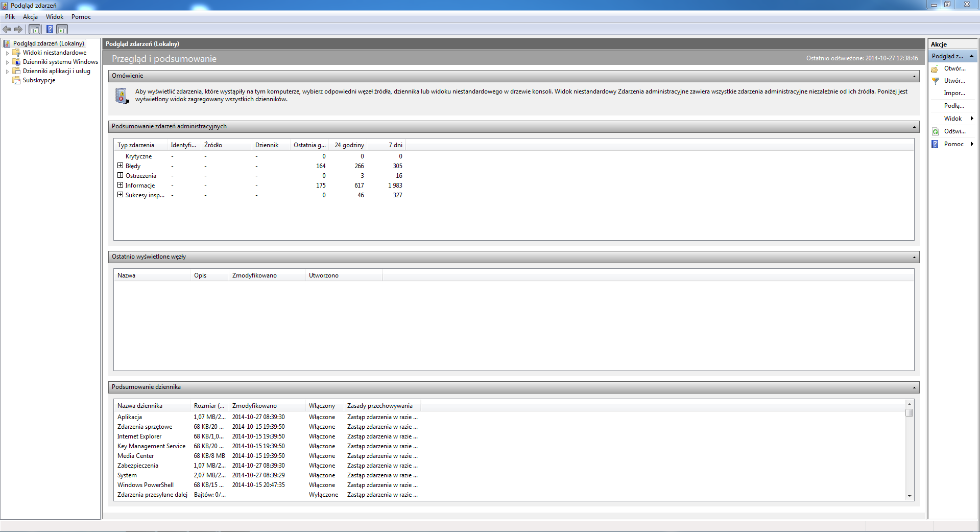
Task: Click the Podgląd zdarzeń (Lokalny) tree icon
Action: point(7,43)
